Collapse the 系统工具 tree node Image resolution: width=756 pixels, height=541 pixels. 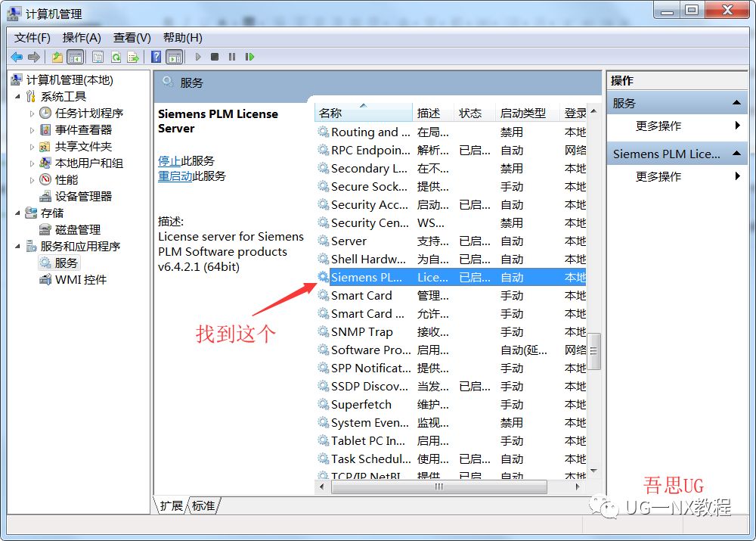click(x=18, y=97)
